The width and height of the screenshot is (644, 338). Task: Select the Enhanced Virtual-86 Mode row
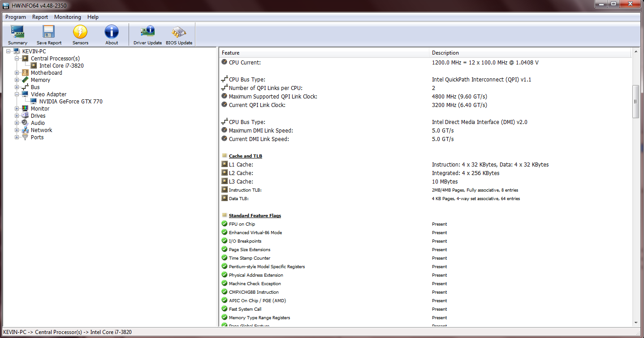click(426, 233)
